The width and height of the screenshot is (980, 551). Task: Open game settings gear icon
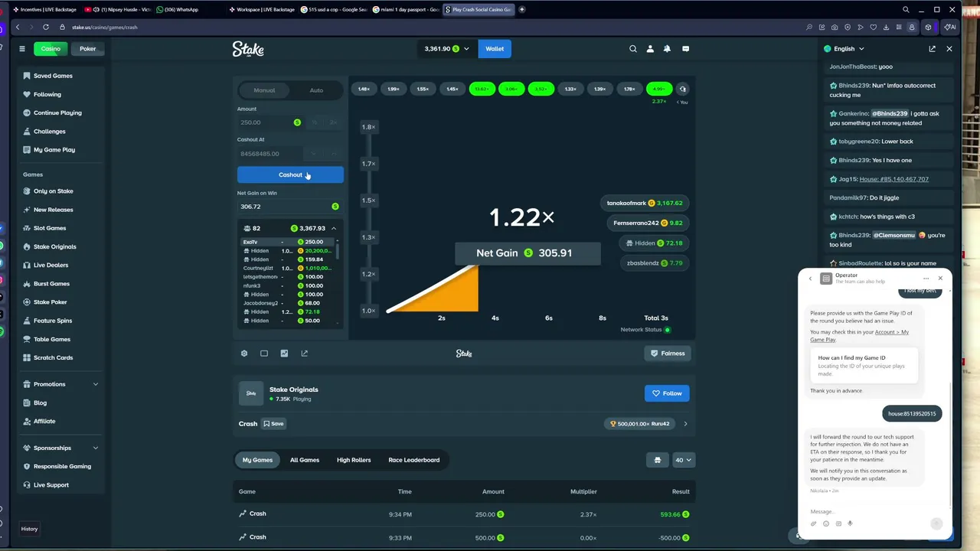coord(244,354)
